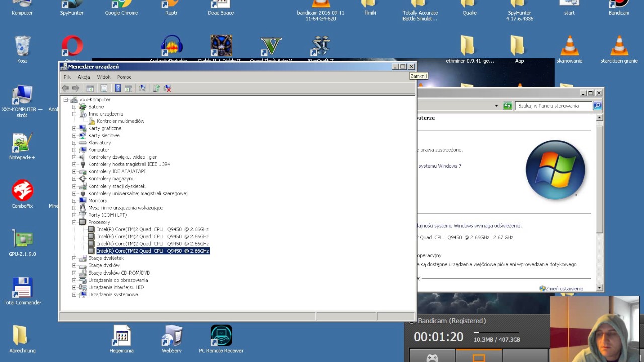Viewport: 644px width, 362px height.
Task: Collapse the Procesory category
Action: (x=74, y=222)
